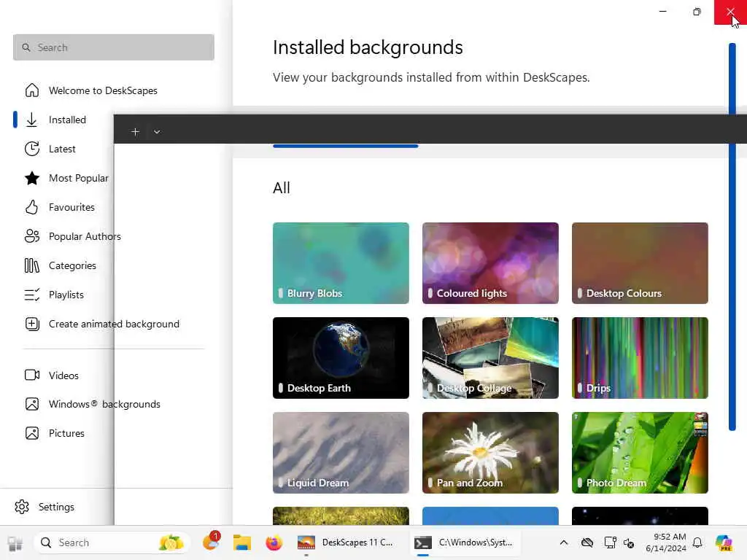Select the Photo Dream background
The height and width of the screenshot is (560, 747).
tap(640, 452)
